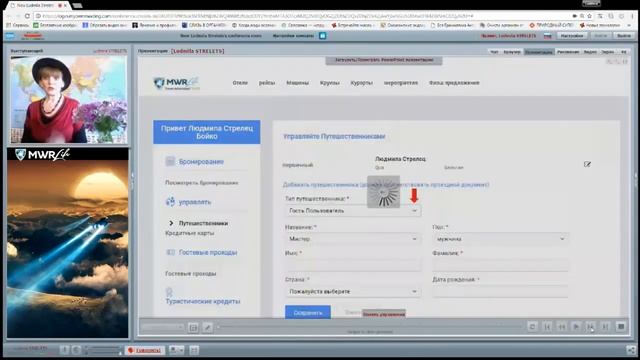Click the chevron beside 'Путешественники'
The image size is (640, 360).
[171, 223]
